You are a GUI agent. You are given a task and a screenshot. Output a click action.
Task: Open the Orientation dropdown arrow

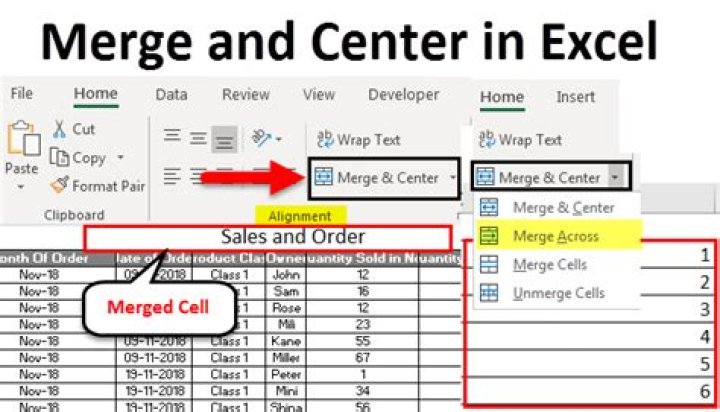click(278, 139)
